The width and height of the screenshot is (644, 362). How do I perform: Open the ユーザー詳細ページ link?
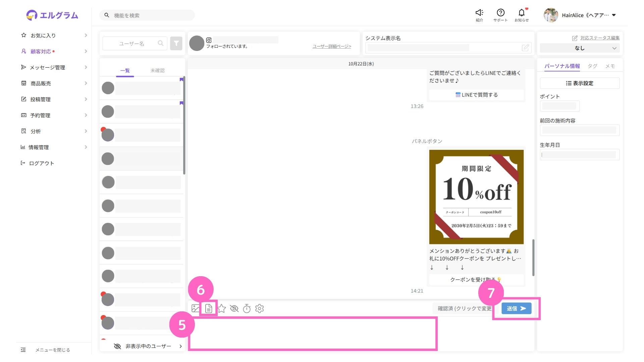point(332,46)
